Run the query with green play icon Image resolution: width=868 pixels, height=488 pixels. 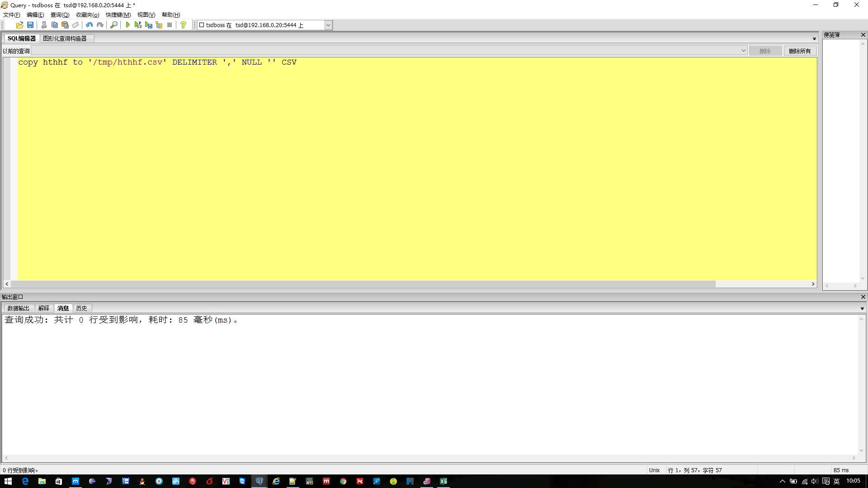(128, 25)
